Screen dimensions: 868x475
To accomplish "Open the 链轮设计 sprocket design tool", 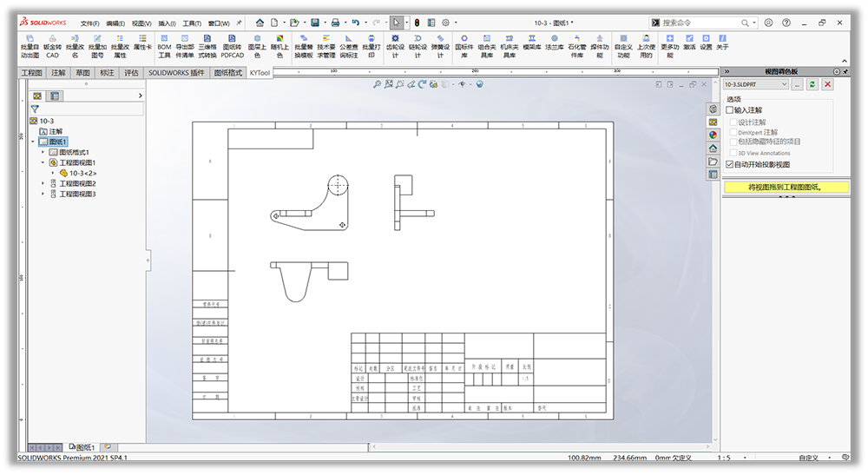I will (418, 46).
